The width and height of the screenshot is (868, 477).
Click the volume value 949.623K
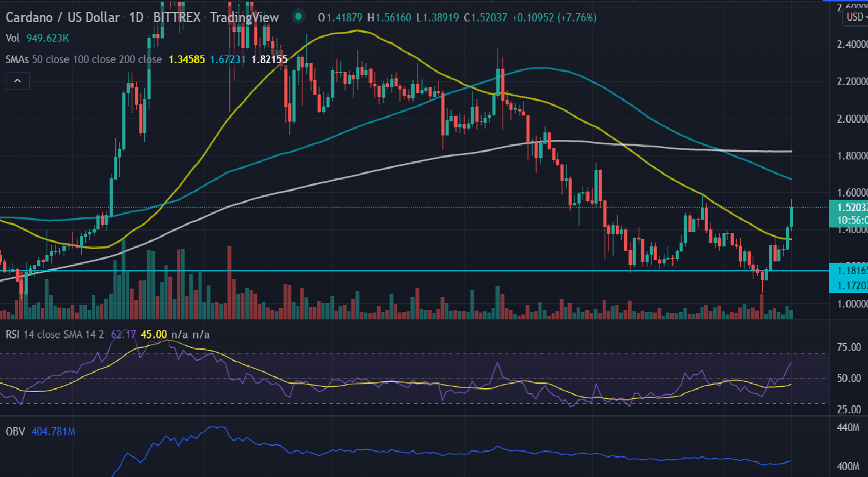click(47, 38)
